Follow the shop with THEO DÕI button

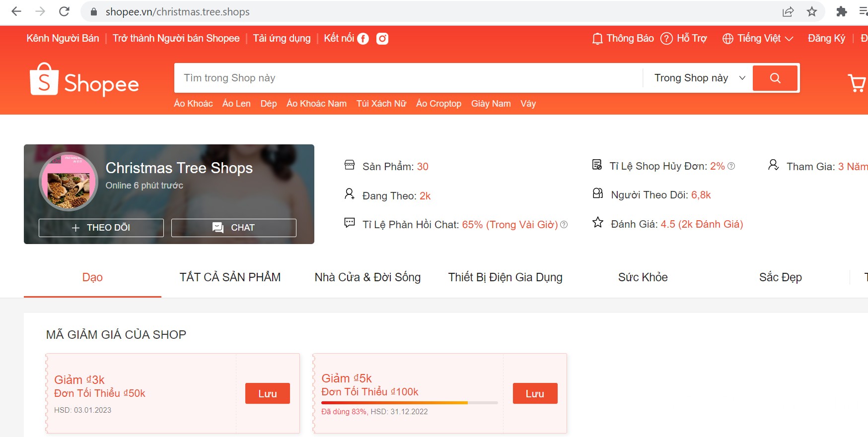(101, 228)
